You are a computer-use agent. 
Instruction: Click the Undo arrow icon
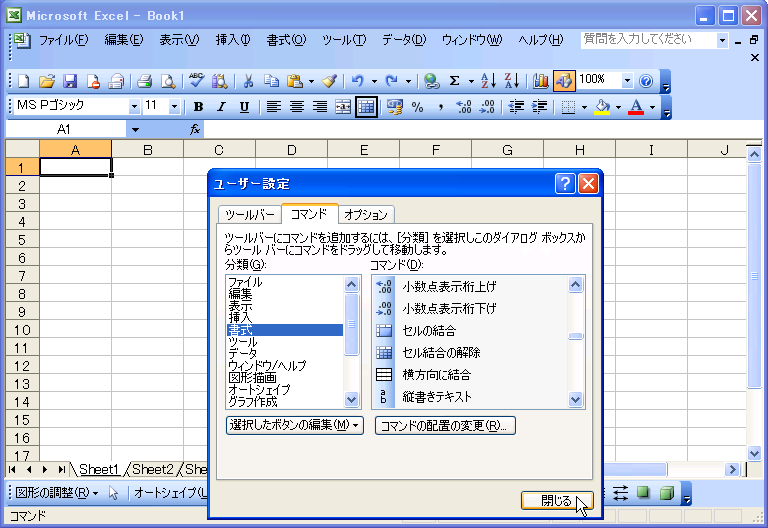[x=358, y=81]
